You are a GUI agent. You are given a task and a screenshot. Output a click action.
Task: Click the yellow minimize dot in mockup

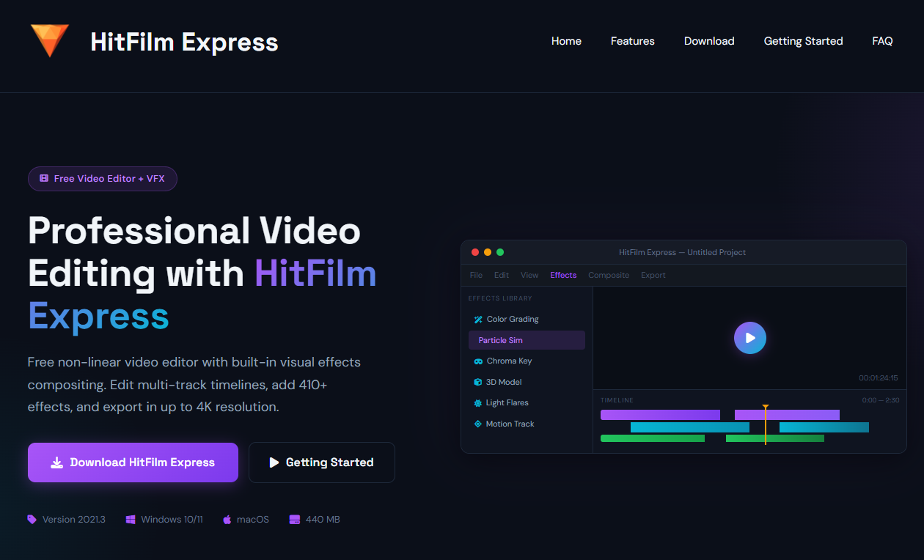coord(488,252)
